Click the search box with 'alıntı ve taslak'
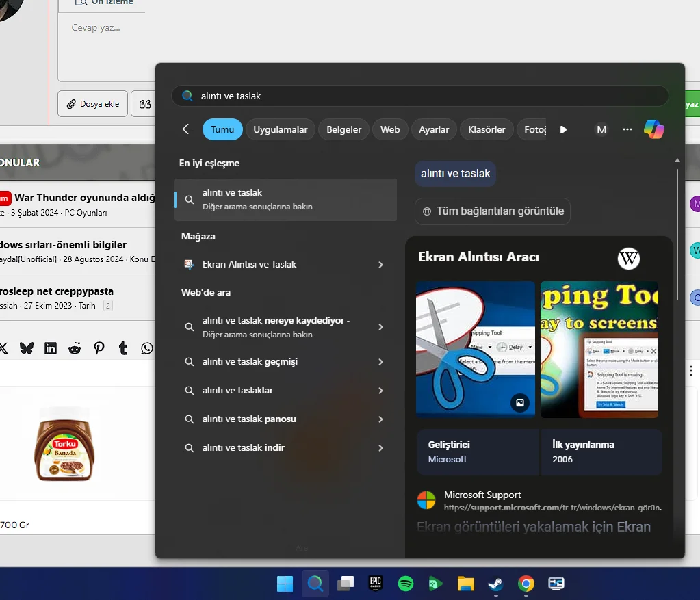The width and height of the screenshot is (700, 600). [x=419, y=96]
